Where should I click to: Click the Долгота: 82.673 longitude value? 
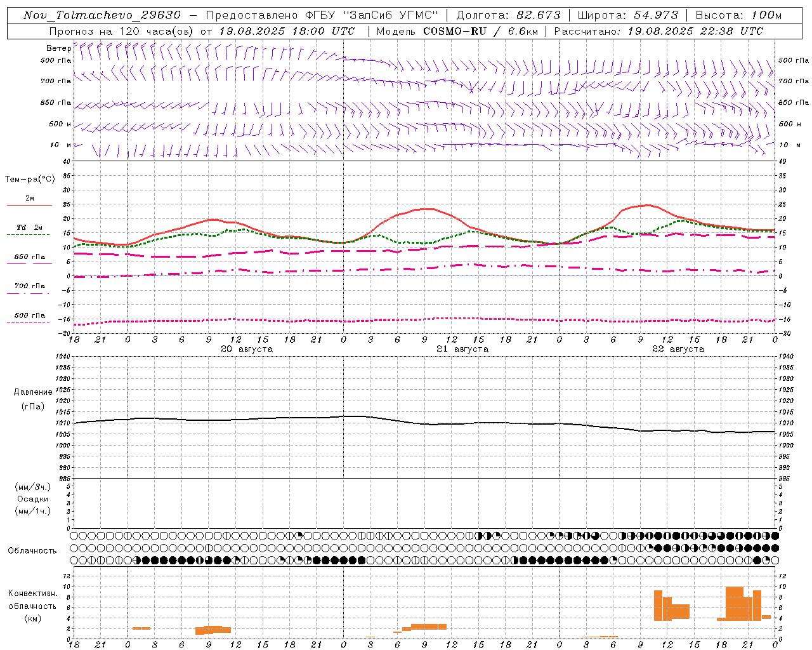pyautogui.click(x=509, y=15)
